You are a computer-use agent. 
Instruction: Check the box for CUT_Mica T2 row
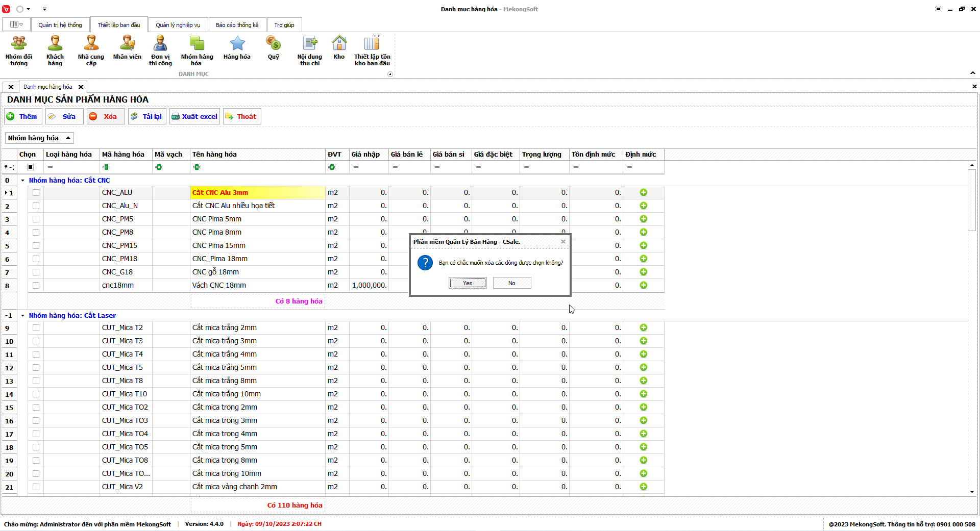(36, 328)
